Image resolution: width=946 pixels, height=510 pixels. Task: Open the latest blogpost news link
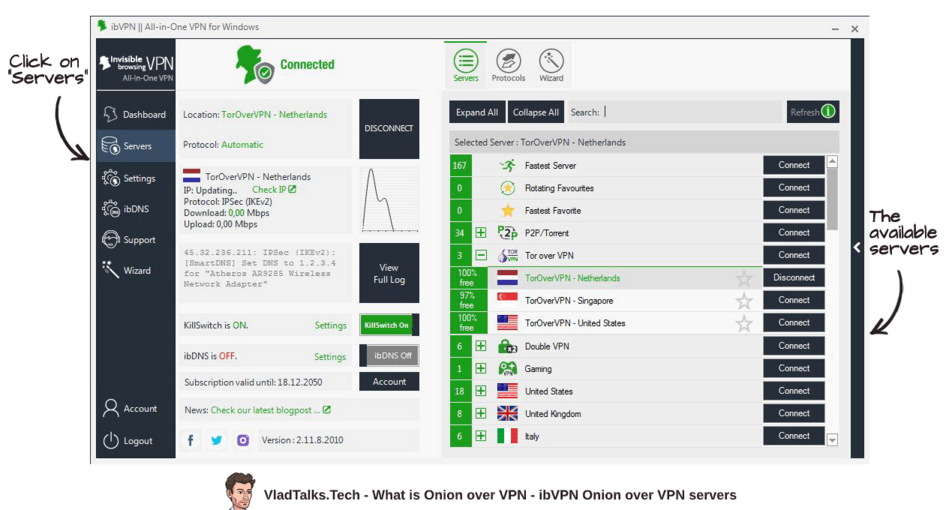click(x=270, y=410)
